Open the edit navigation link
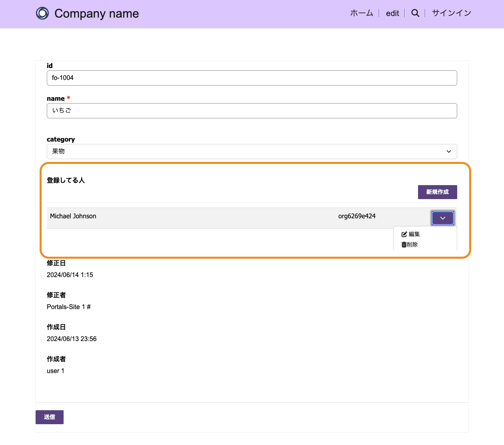 [392, 13]
